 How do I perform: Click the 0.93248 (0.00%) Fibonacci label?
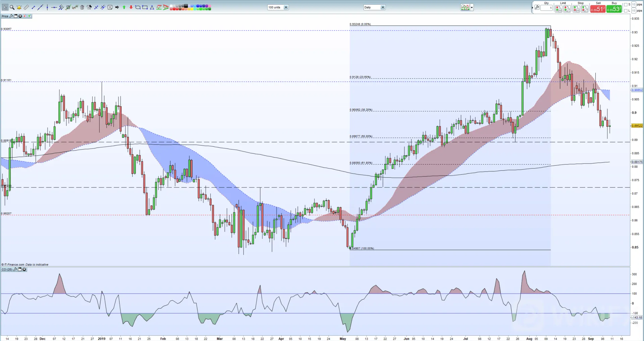click(x=360, y=24)
